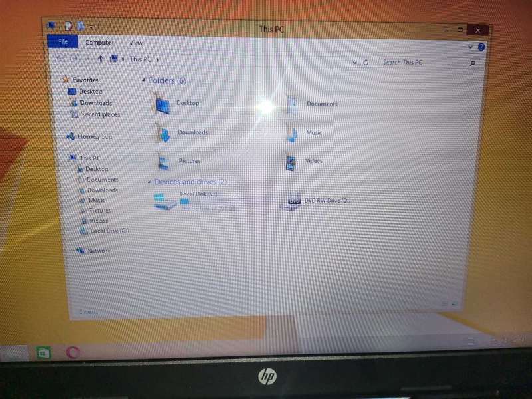Collapse the Folders (6) group

[144, 80]
